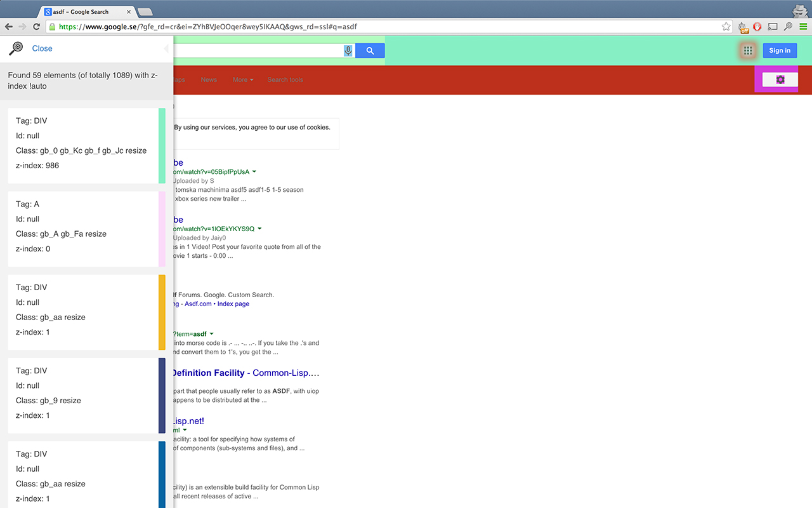Open the adblock stop-hand extension
The height and width of the screenshot is (508, 812).
pyautogui.click(x=756, y=26)
